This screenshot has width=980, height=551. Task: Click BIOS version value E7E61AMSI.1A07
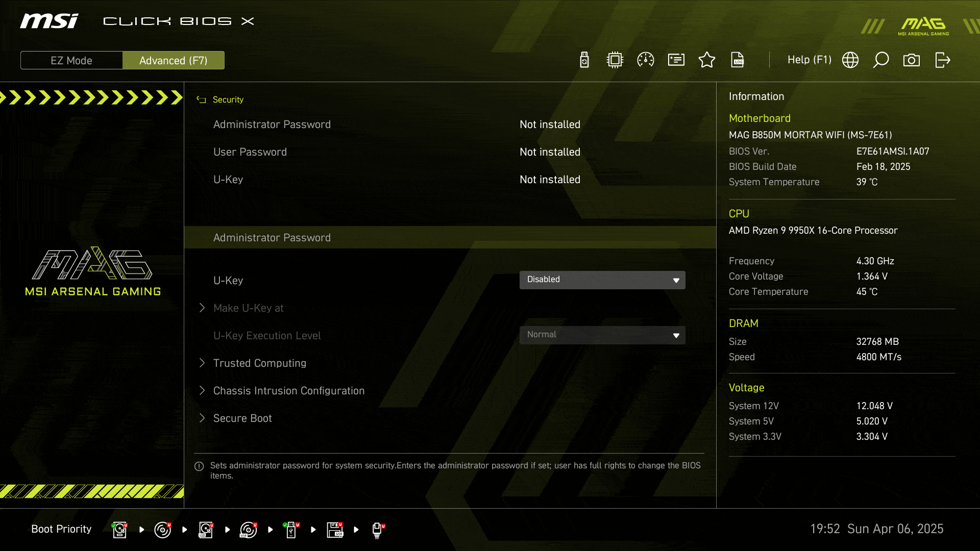893,152
